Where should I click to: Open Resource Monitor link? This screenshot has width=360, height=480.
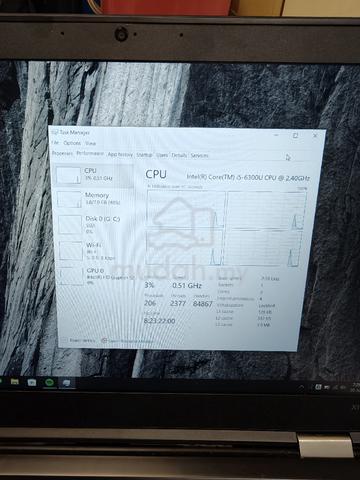[x=130, y=341]
